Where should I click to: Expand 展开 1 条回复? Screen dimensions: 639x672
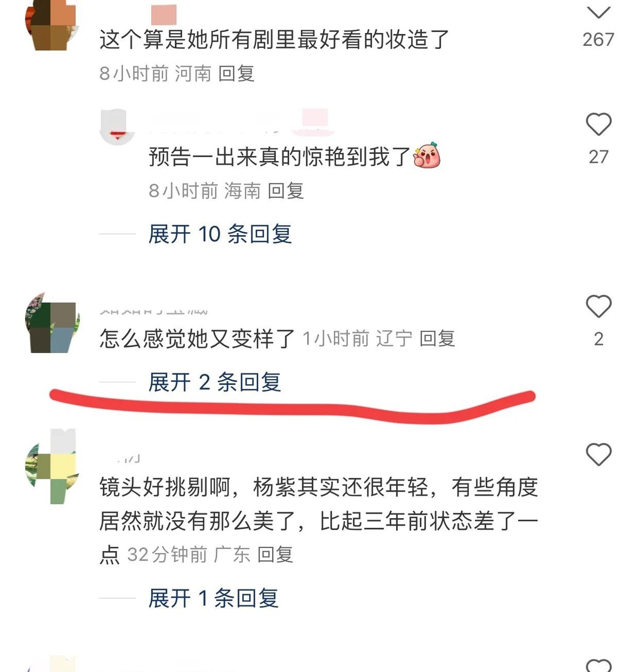(x=213, y=598)
